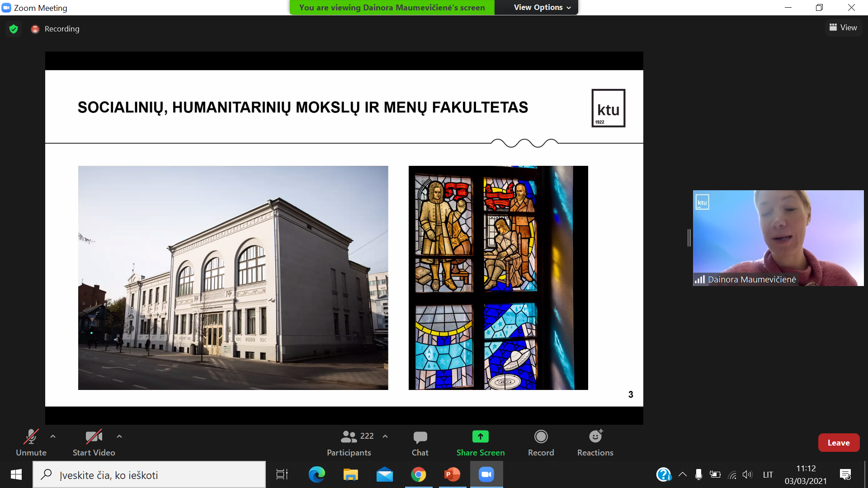Start Video camera toggle
Viewport: 868px width, 488px height.
[x=94, y=443]
